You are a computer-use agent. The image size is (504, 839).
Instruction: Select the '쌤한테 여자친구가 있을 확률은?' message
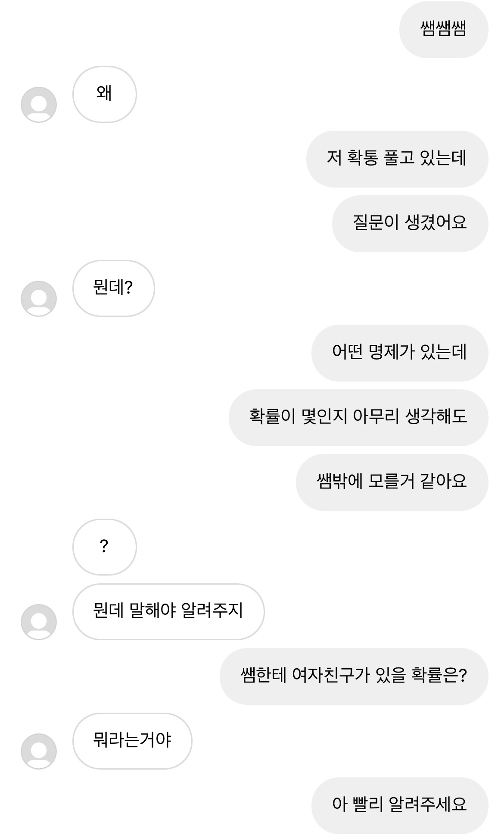pyautogui.click(x=354, y=676)
